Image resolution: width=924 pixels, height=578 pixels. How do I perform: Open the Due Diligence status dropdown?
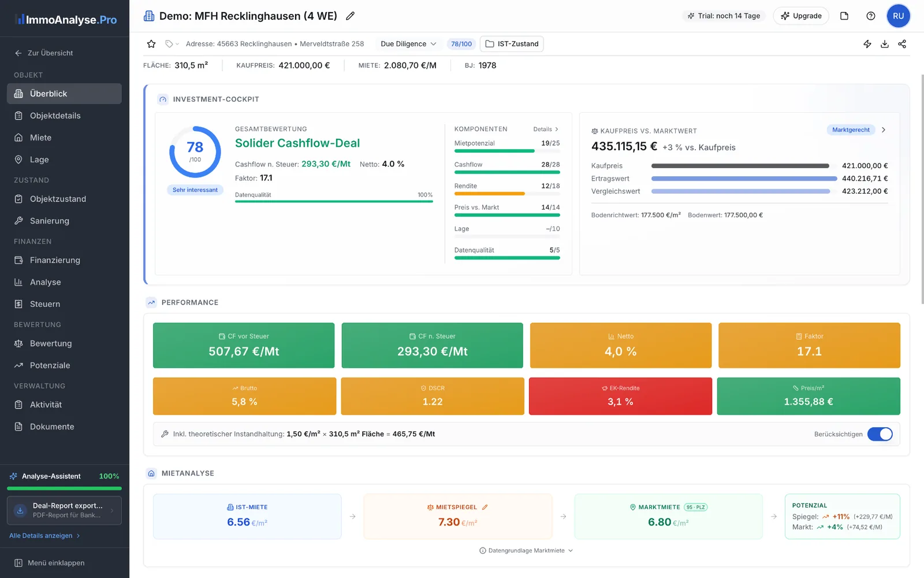click(x=408, y=43)
